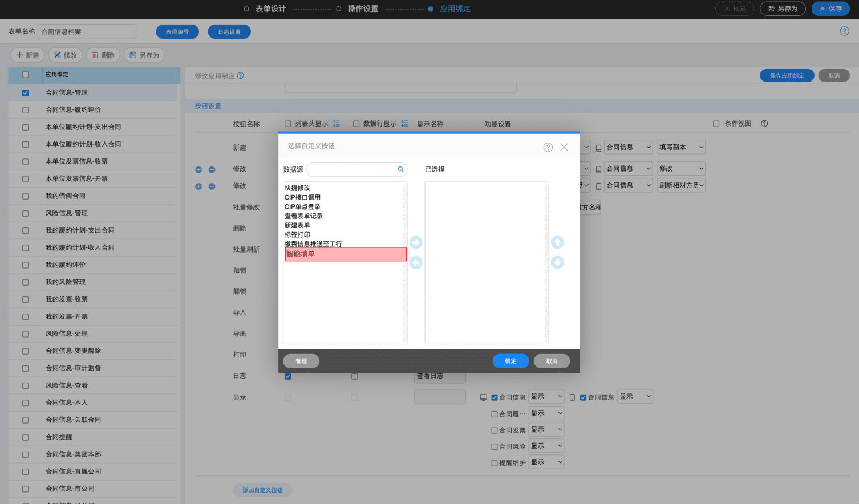Enable the 数据行显示 header checkbox

pos(356,124)
